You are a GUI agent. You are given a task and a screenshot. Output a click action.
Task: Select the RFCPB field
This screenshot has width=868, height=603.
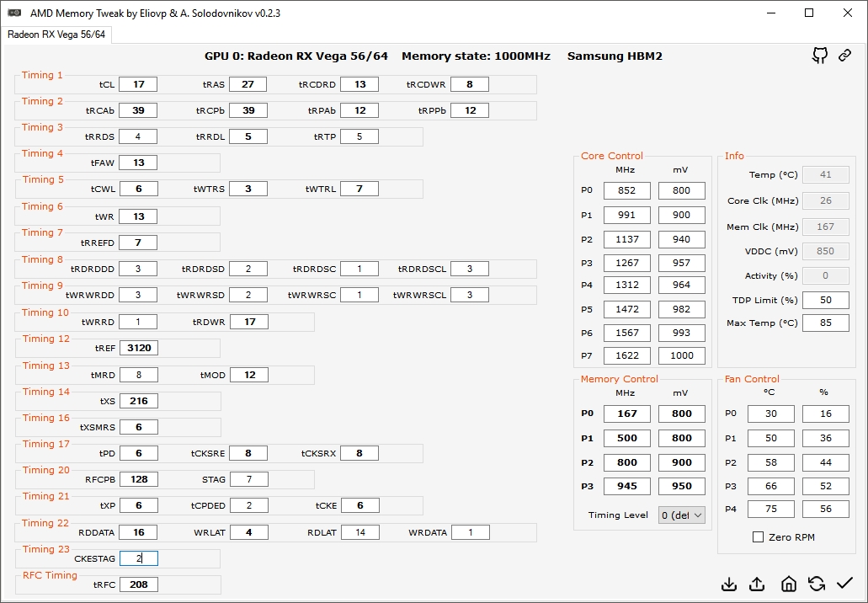pyautogui.click(x=138, y=479)
